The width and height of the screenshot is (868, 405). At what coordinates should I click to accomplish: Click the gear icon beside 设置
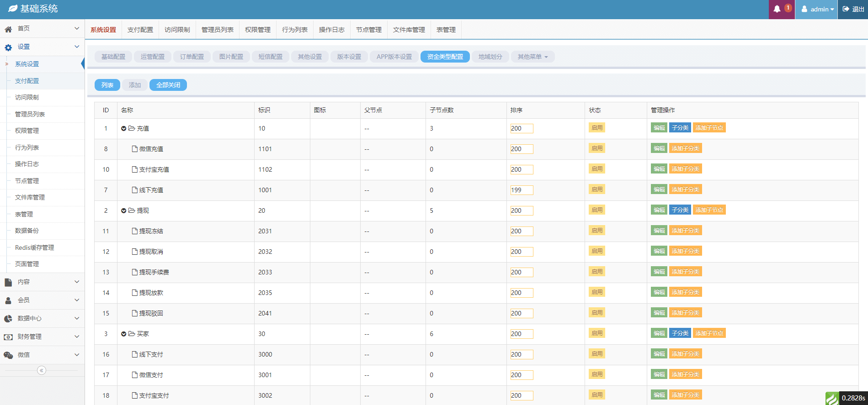8,47
